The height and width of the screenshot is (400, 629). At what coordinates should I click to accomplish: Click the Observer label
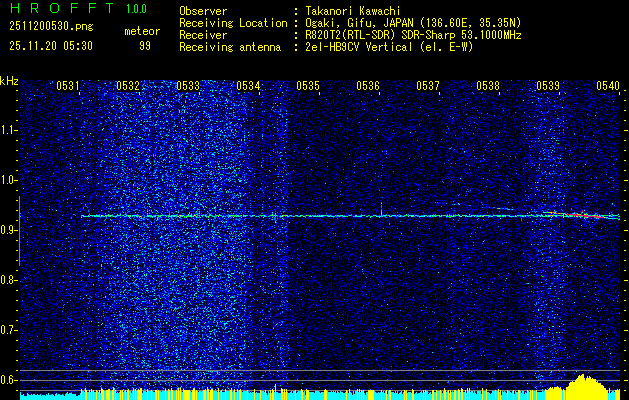203,11
